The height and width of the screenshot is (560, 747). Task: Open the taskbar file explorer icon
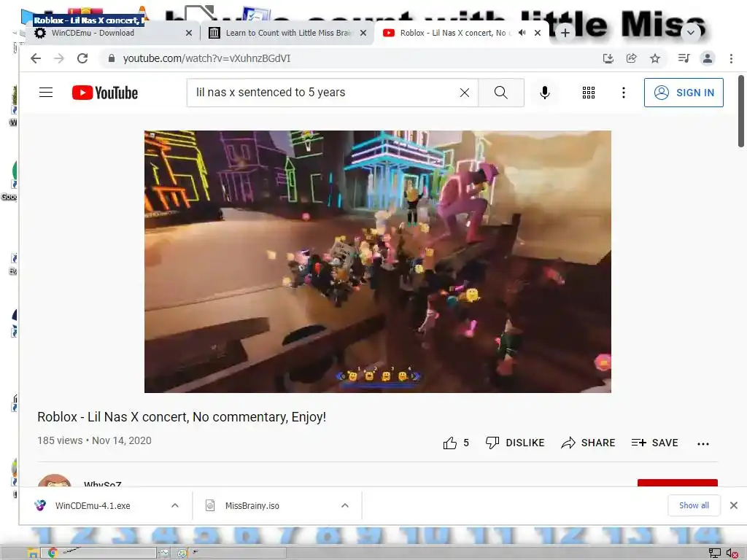click(32, 553)
